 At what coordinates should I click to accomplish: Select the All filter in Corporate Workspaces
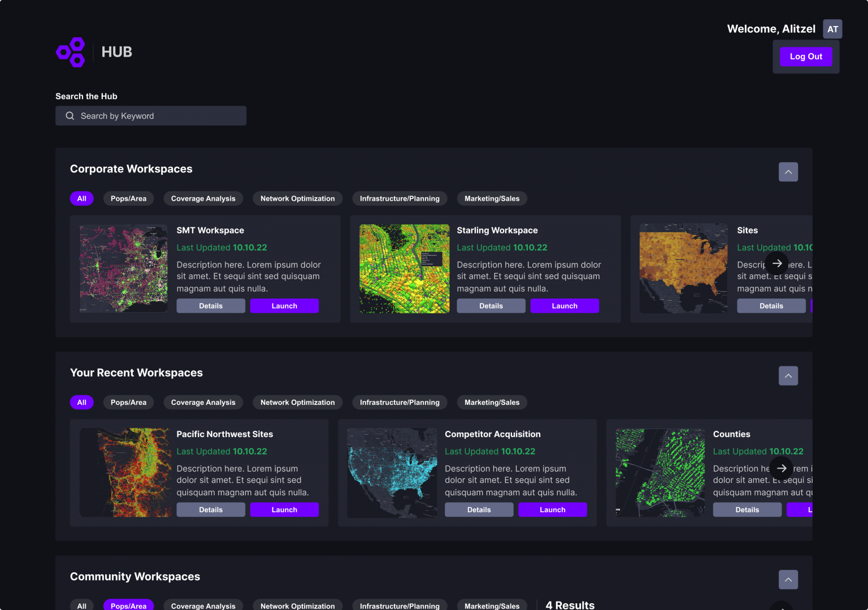82,198
